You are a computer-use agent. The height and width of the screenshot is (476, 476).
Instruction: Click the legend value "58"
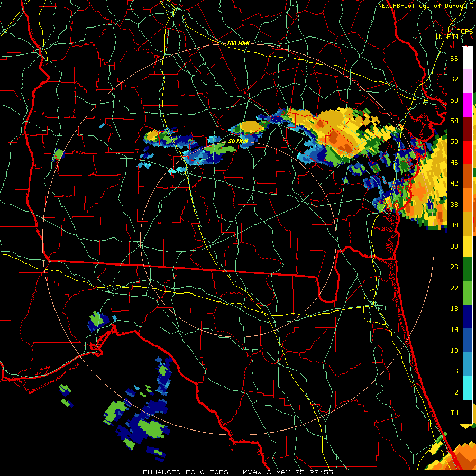(x=454, y=100)
